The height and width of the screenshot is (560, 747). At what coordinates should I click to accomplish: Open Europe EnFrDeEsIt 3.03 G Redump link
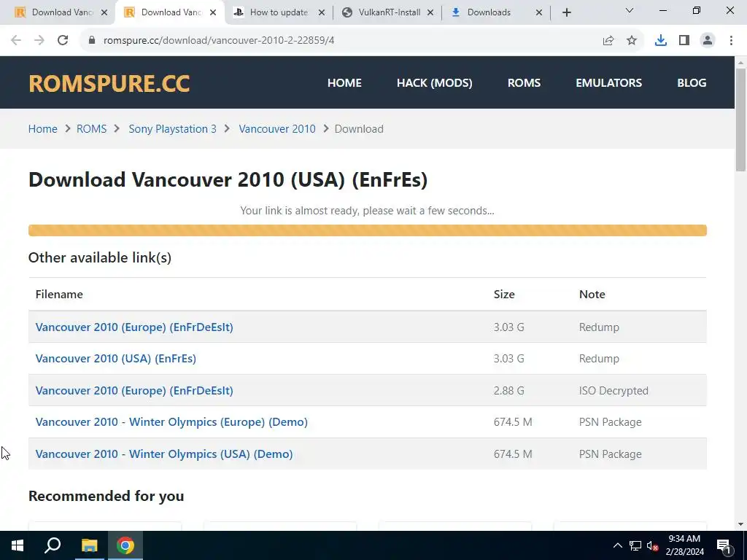coord(134,327)
